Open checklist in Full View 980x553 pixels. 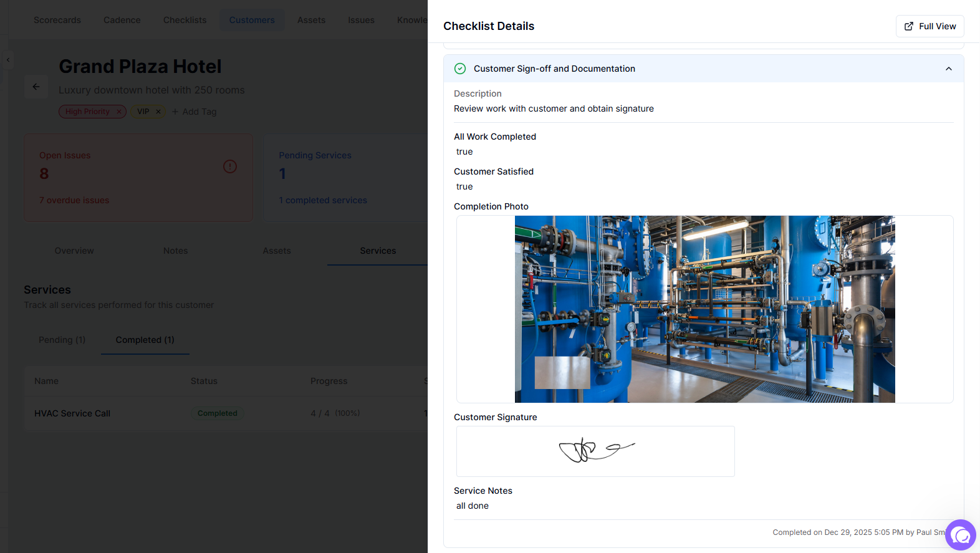(x=930, y=26)
